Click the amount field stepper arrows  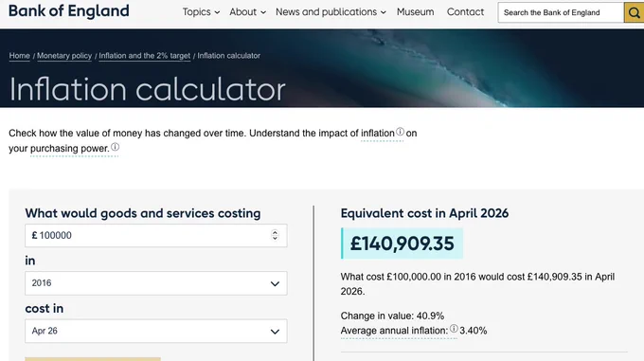point(275,235)
